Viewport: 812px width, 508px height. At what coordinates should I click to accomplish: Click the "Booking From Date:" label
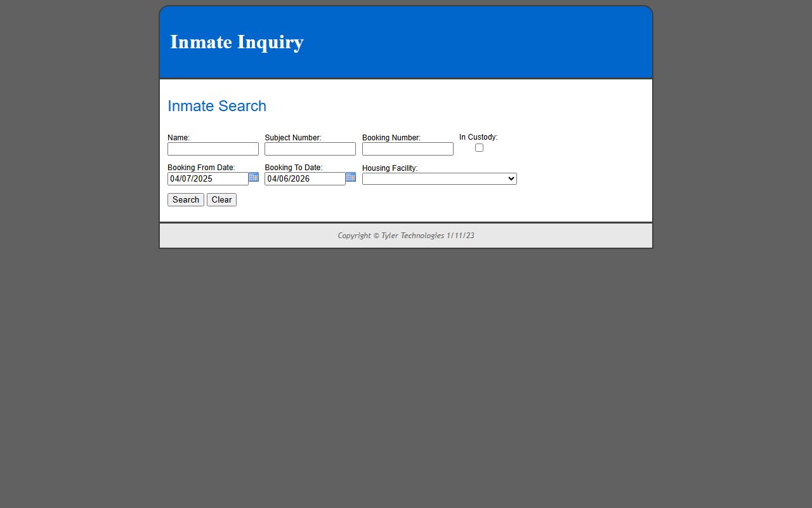[x=201, y=168]
